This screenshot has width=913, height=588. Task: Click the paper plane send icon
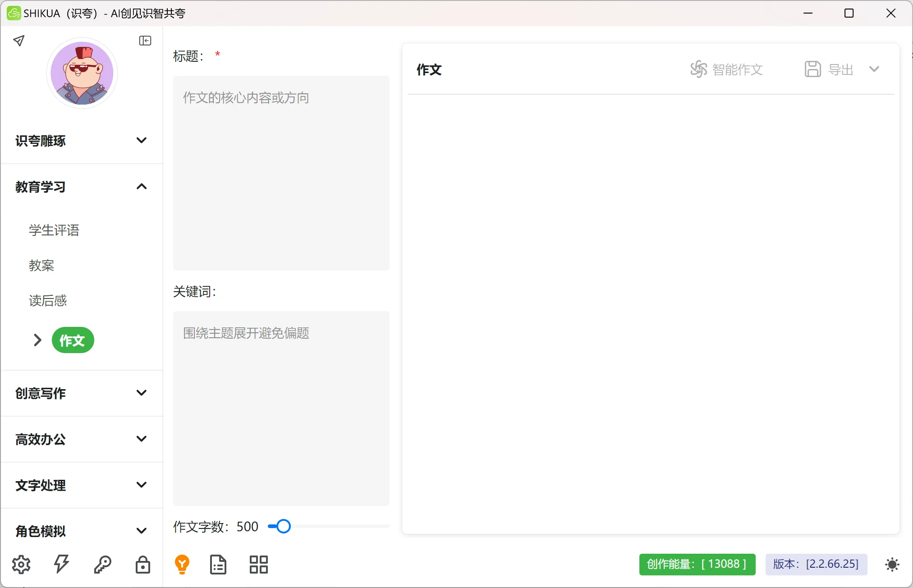18,41
